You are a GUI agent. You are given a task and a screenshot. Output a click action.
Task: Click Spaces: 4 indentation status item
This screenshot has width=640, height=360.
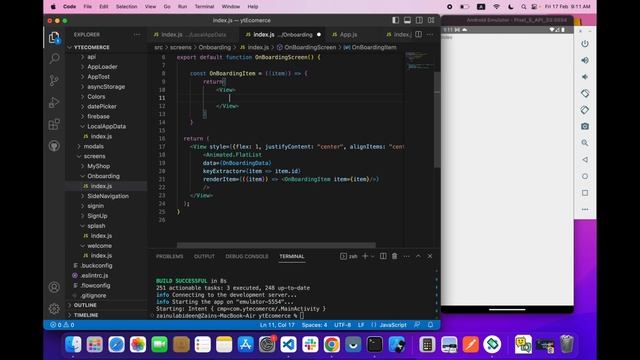(x=314, y=325)
